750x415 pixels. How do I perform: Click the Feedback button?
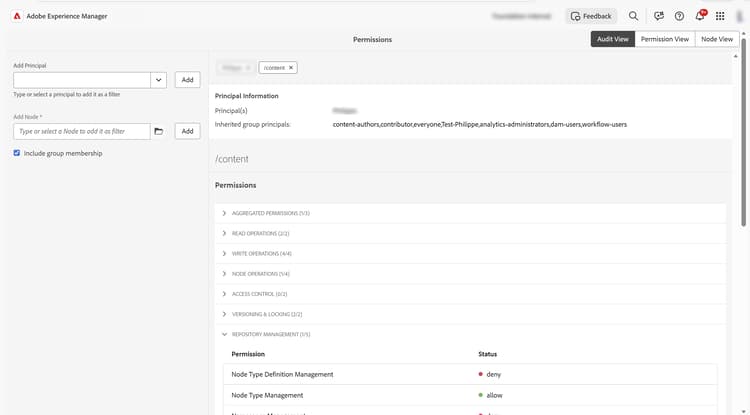click(x=591, y=16)
